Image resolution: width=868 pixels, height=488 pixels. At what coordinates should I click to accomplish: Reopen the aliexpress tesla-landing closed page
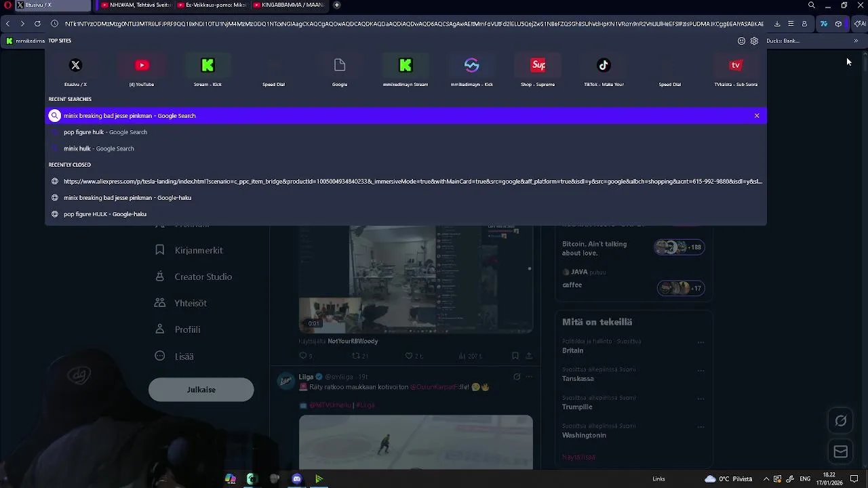click(406, 182)
